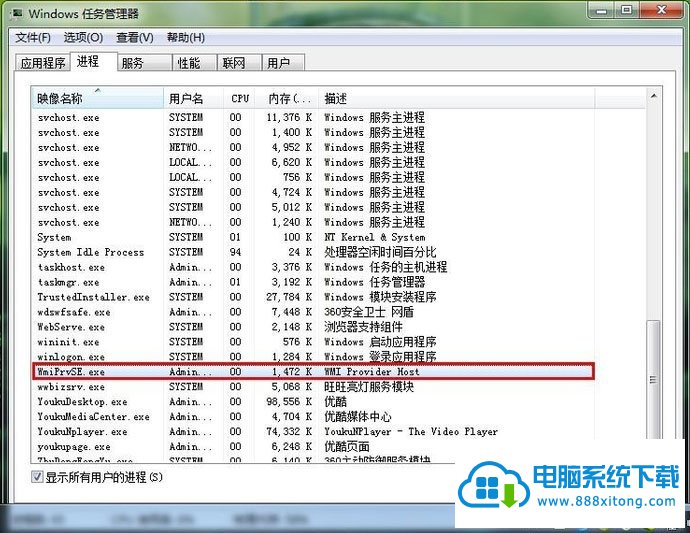Click the 优酷媒体中心 description

[x=357, y=417]
